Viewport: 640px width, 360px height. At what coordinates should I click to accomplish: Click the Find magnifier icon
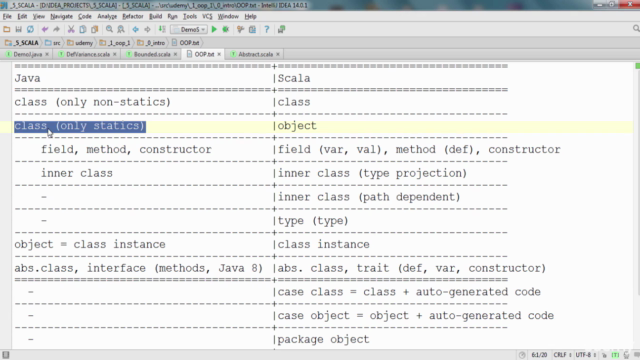click(109, 29)
